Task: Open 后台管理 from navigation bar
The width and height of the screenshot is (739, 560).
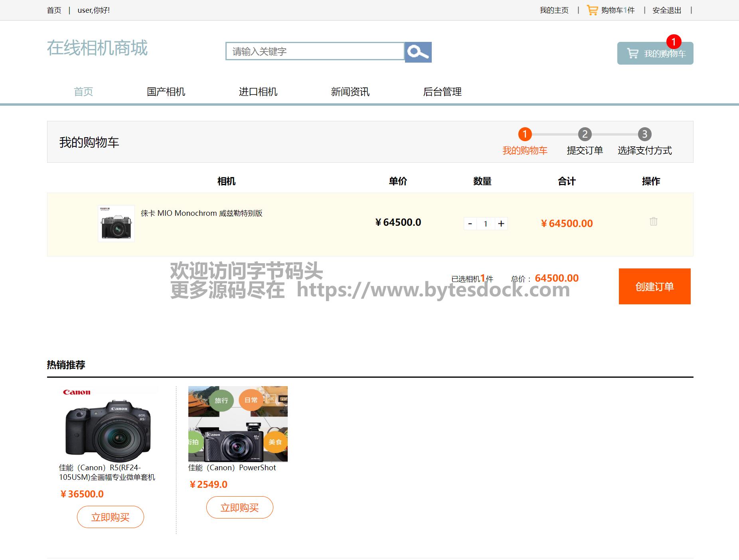Action: [x=442, y=92]
